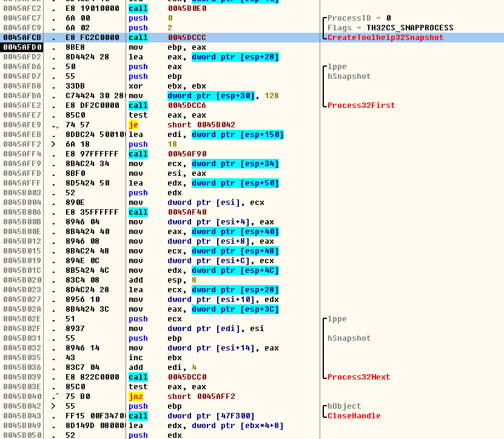The height and width of the screenshot is (439, 504).
Task: Click the ProcessID = 0 comment
Action: [x=358, y=18]
